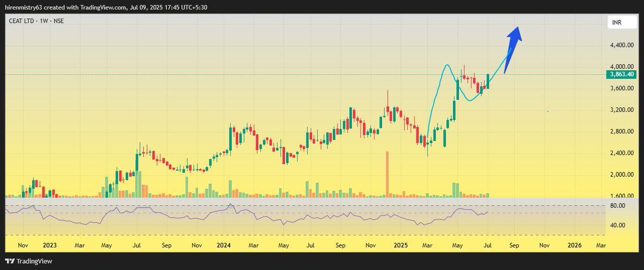Click the 4,400.00 price axis label
644x270 pixels.
pyautogui.click(x=623, y=46)
